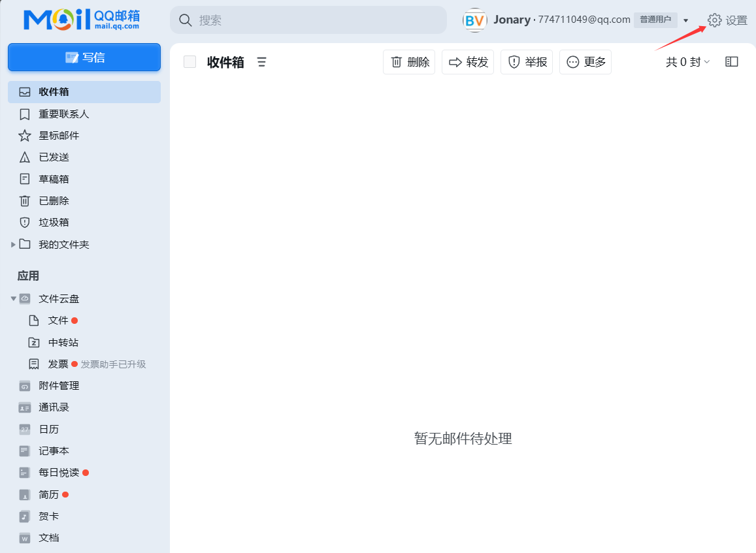
Task: Collapse the 文件云盘 section
Action: [x=14, y=298]
